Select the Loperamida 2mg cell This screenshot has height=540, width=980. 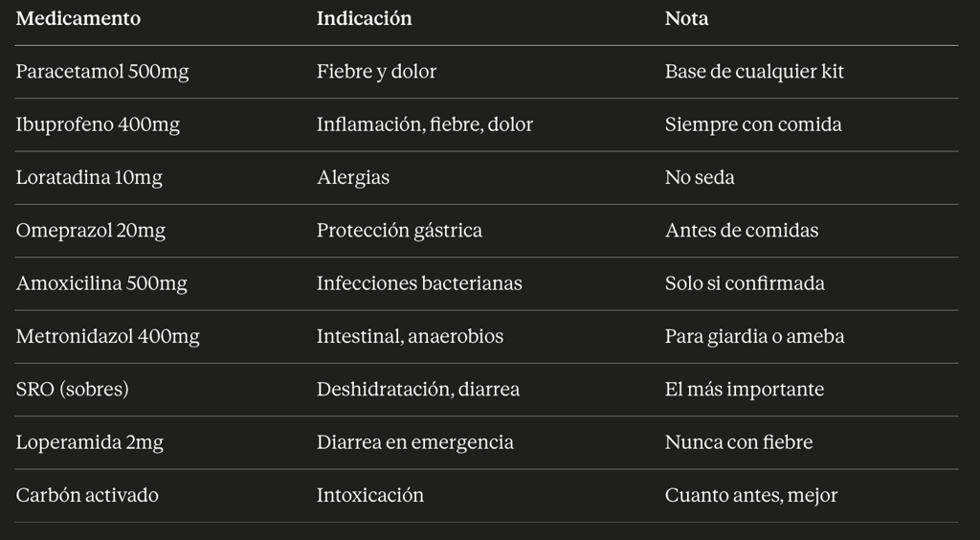click(90, 442)
